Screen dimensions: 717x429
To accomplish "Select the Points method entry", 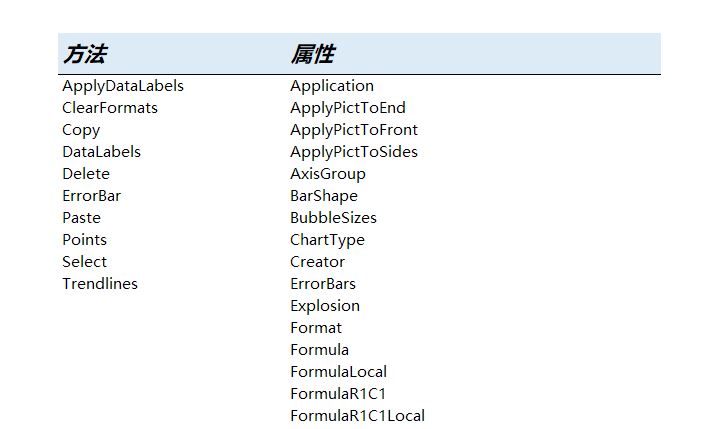I will click(84, 240).
